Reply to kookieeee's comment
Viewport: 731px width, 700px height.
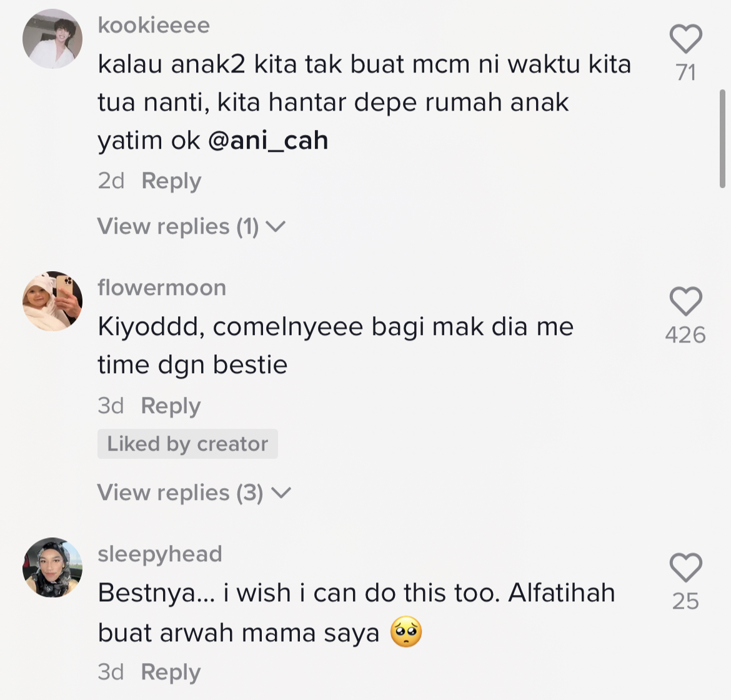point(171,181)
